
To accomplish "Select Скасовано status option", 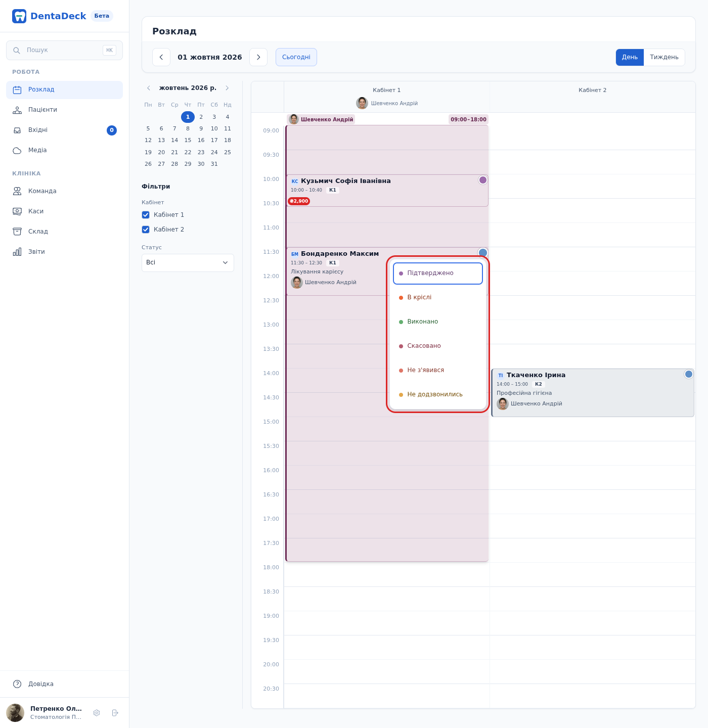I will pos(438,346).
